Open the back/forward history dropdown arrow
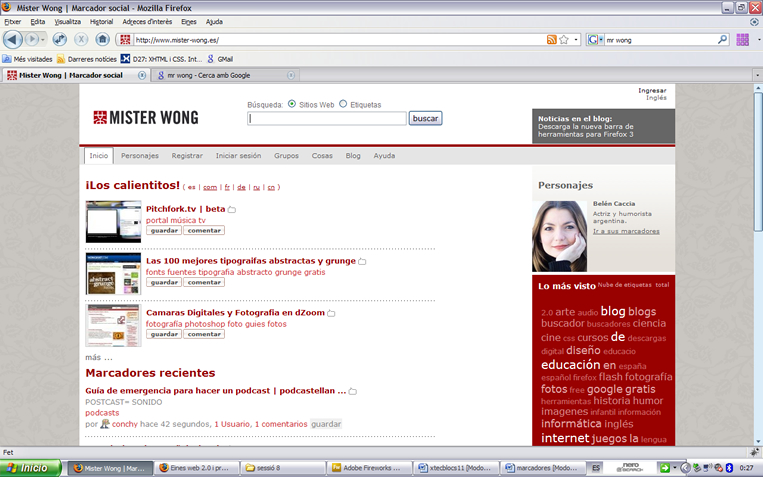 (x=43, y=39)
